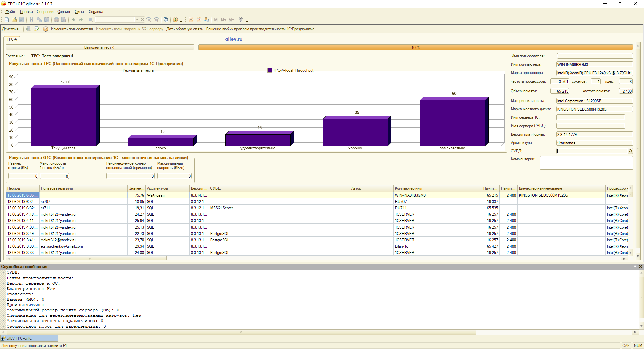
Task: Sort by Архитектура column header
Action: tap(167, 188)
